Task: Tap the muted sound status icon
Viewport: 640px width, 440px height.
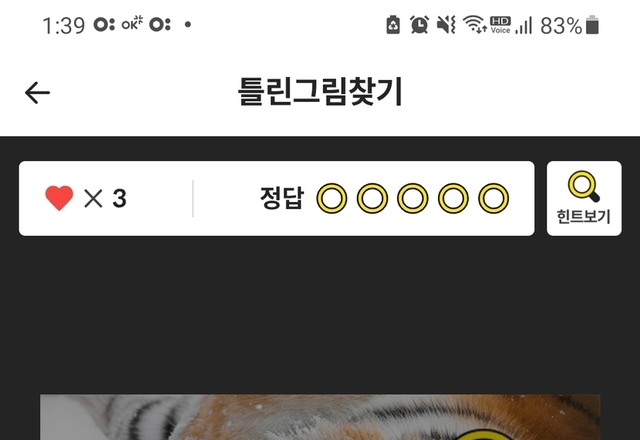Action: (446, 25)
